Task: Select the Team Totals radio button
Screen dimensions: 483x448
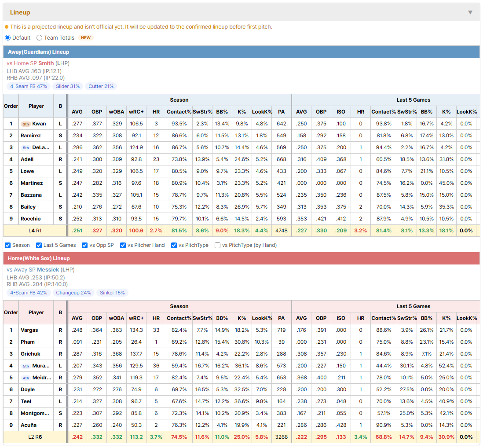Action: [x=39, y=37]
